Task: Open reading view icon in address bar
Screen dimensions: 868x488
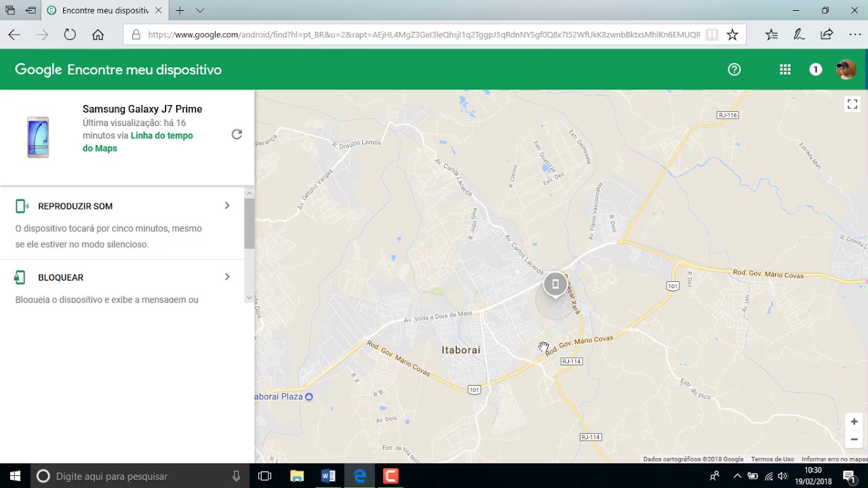Action: point(712,35)
